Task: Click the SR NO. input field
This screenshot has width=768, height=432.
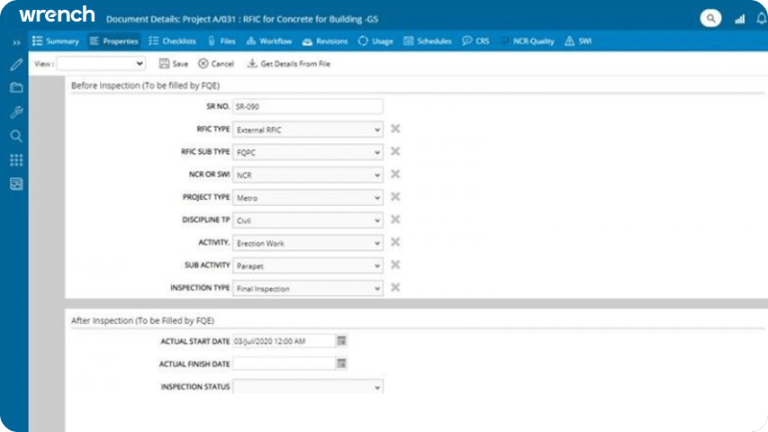Action: [x=308, y=106]
